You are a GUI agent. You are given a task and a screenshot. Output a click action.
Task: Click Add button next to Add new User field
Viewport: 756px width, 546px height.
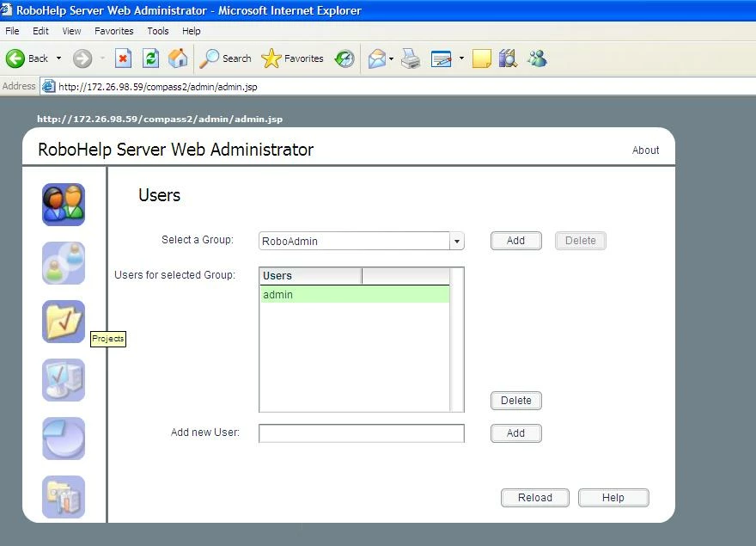[516, 433]
